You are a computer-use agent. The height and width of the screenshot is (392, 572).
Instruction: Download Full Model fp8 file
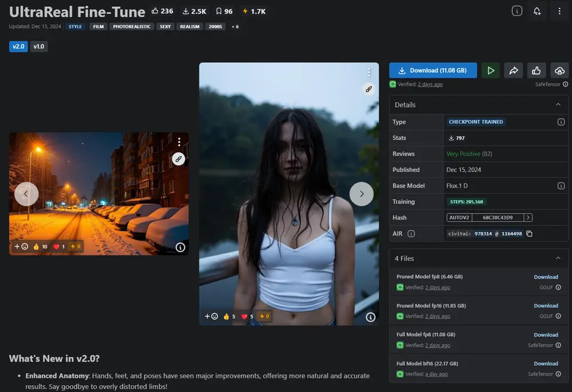[546, 335]
